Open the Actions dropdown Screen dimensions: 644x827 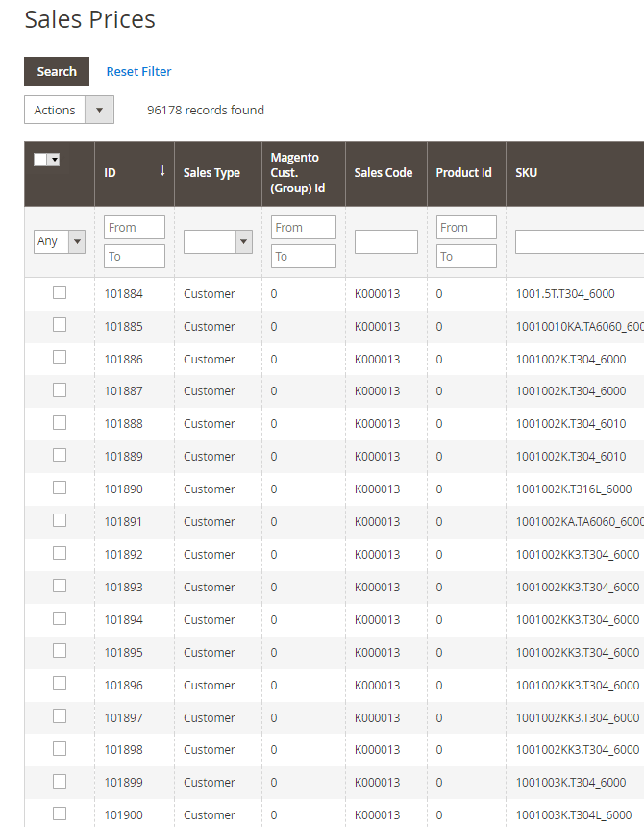pyautogui.click(x=69, y=110)
